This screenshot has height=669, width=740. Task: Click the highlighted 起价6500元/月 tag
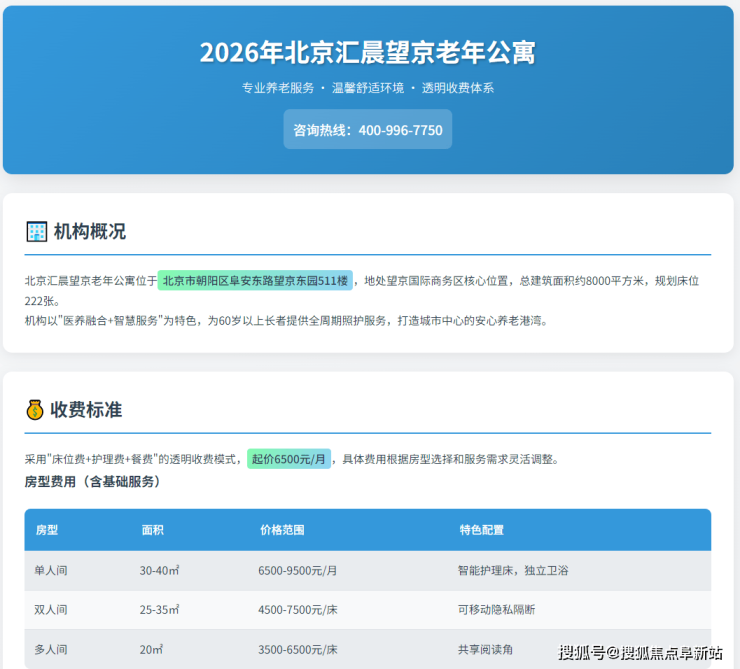288,459
